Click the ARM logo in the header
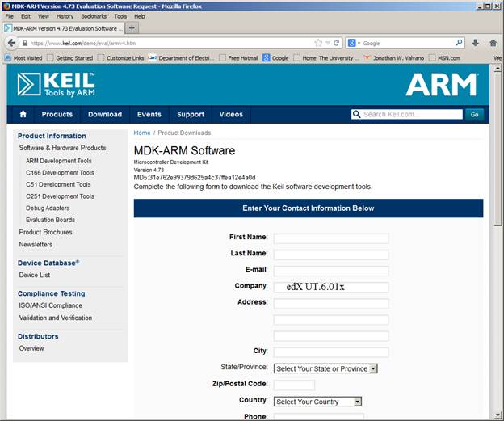 click(x=442, y=84)
